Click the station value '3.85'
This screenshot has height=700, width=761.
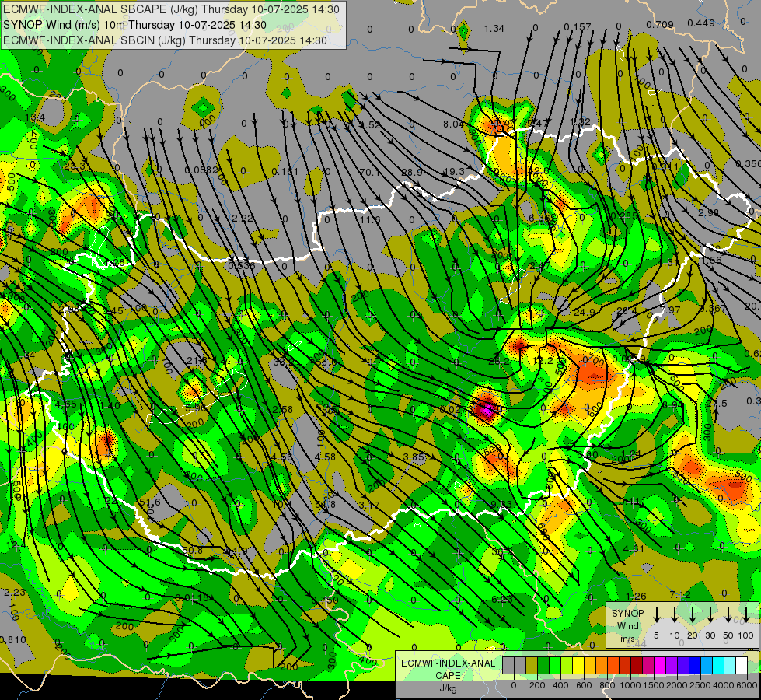coord(414,457)
